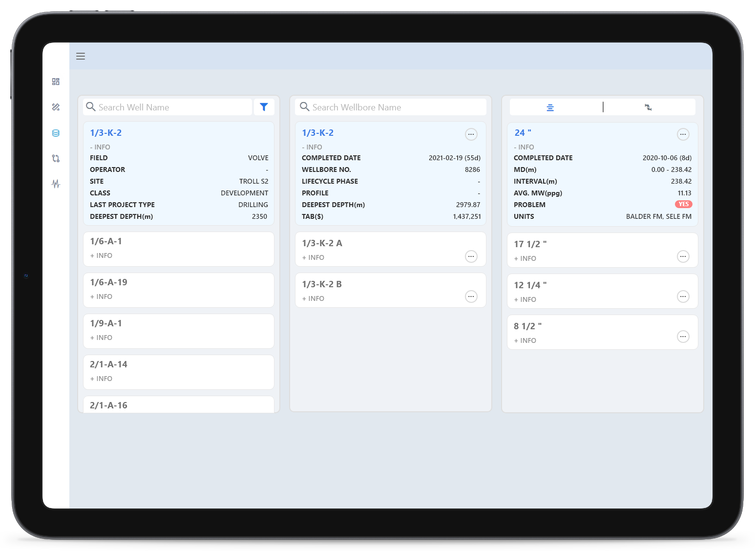Open more options for 12 1/4" section

coord(683,297)
